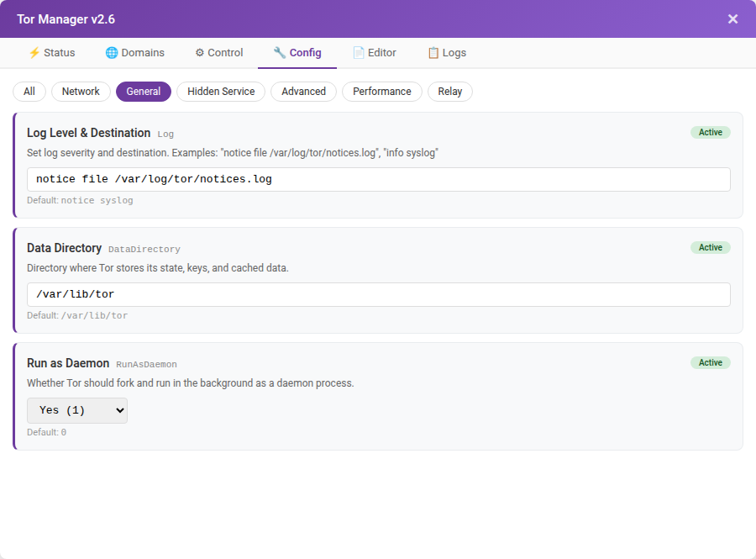Click the 'RunAsDaemon' option key label
Screen dimensions: 756x559
[146, 365]
